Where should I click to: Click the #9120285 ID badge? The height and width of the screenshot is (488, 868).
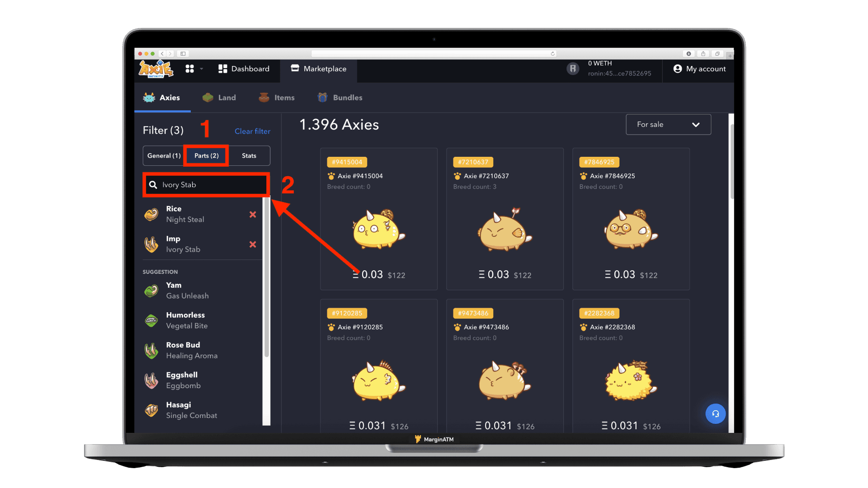click(x=347, y=313)
